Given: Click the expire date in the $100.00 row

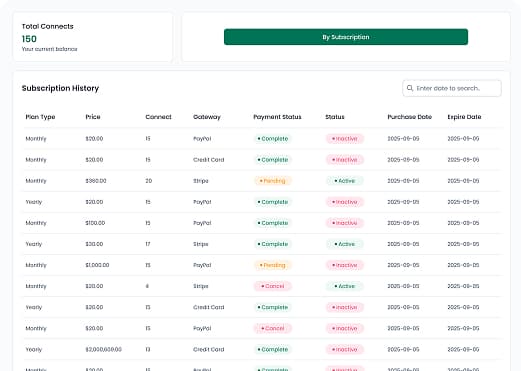Looking at the screenshot, I should click(463, 223).
